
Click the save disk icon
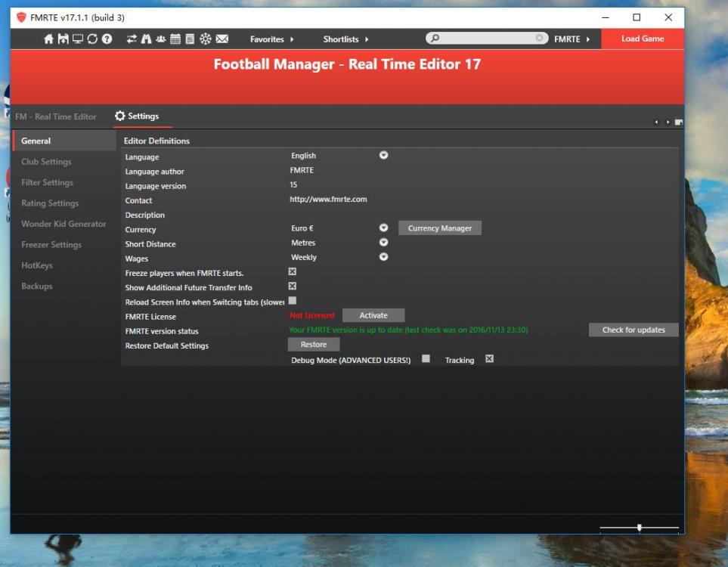(x=64, y=39)
